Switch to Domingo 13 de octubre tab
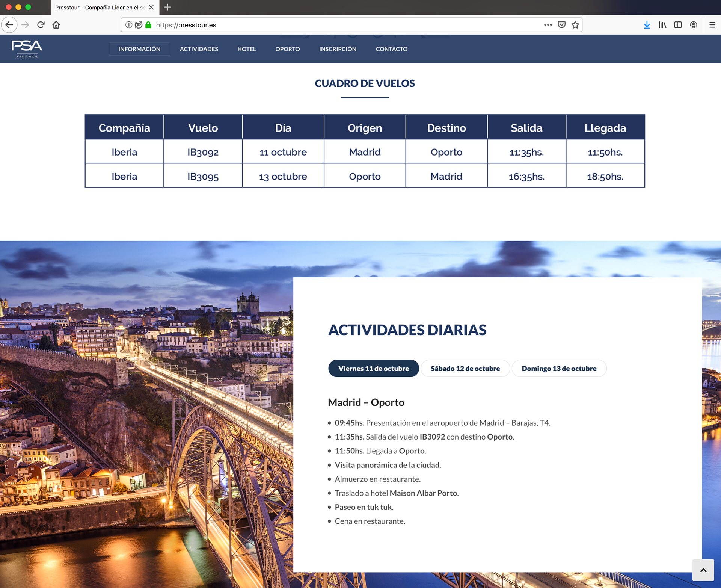Screen dimensions: 721x588 tap(559, 368)
